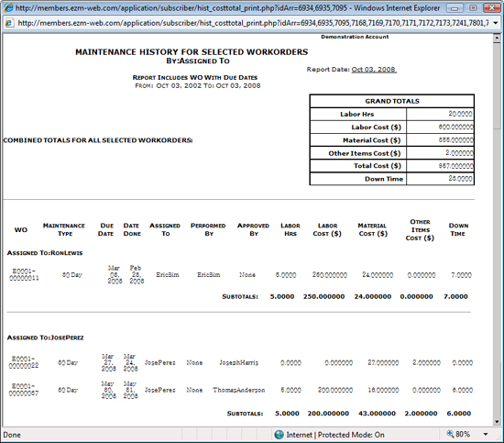Click approver 'JosephHarris'

point(239,362)
